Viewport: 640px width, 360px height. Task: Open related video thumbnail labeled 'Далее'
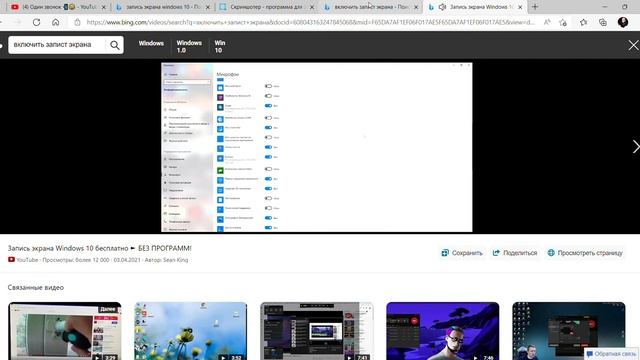[x=64, y=331]
